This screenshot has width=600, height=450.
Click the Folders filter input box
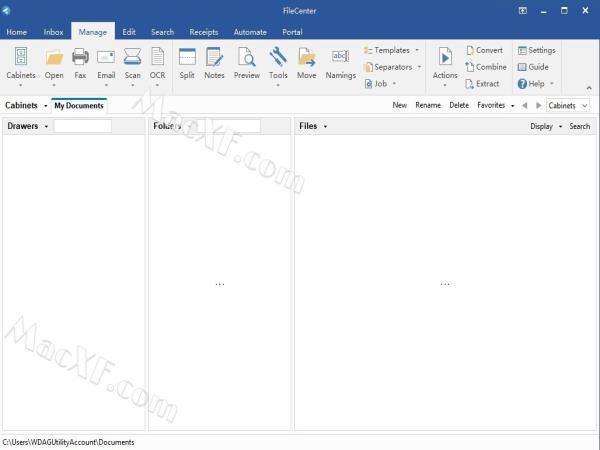click(229, 126)
